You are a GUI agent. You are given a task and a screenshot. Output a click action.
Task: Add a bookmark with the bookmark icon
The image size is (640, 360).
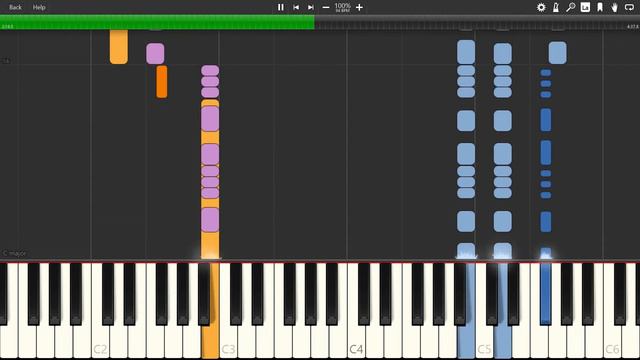tap(600, 7)
